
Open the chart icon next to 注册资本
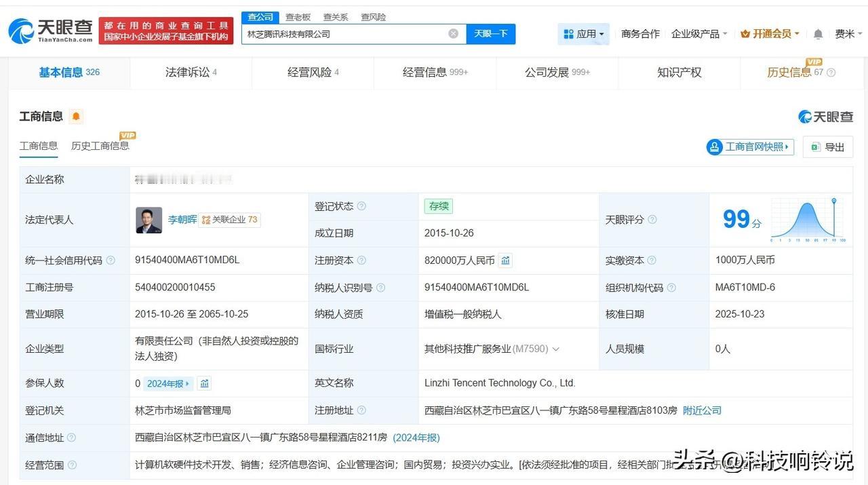(x=505, y=260)
